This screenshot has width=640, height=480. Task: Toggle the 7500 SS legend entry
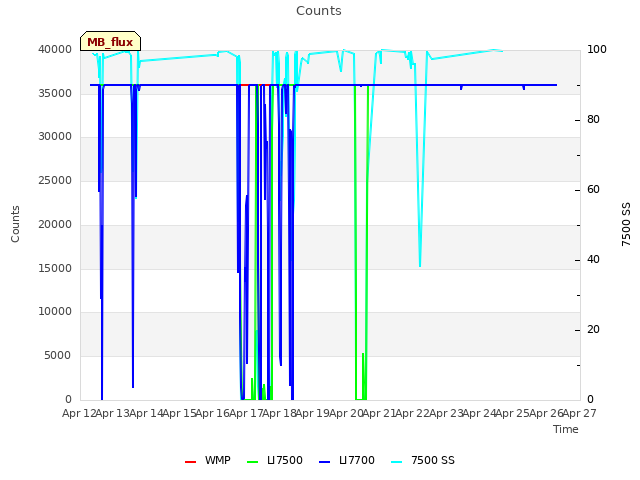point(423,460)
